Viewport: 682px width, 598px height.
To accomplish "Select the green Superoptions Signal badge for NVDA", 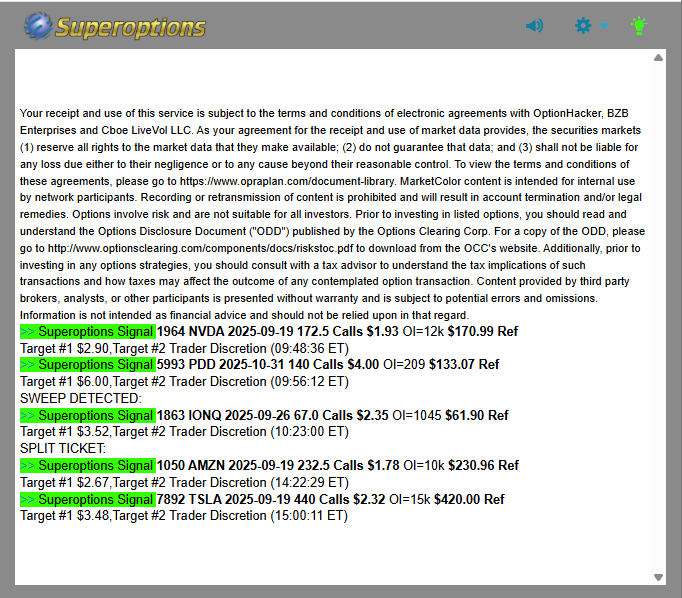I will pyautogui.click(x=87, y=331).
